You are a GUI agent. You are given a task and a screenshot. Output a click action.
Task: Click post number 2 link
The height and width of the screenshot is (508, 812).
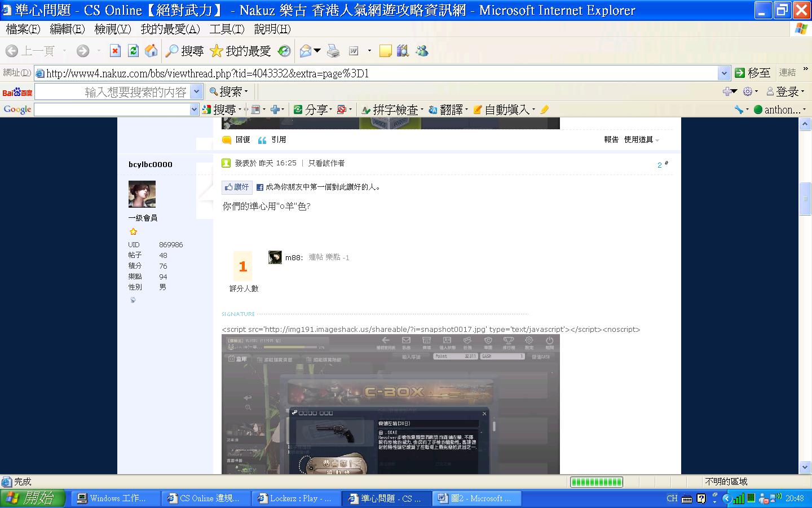coord(660,165)
